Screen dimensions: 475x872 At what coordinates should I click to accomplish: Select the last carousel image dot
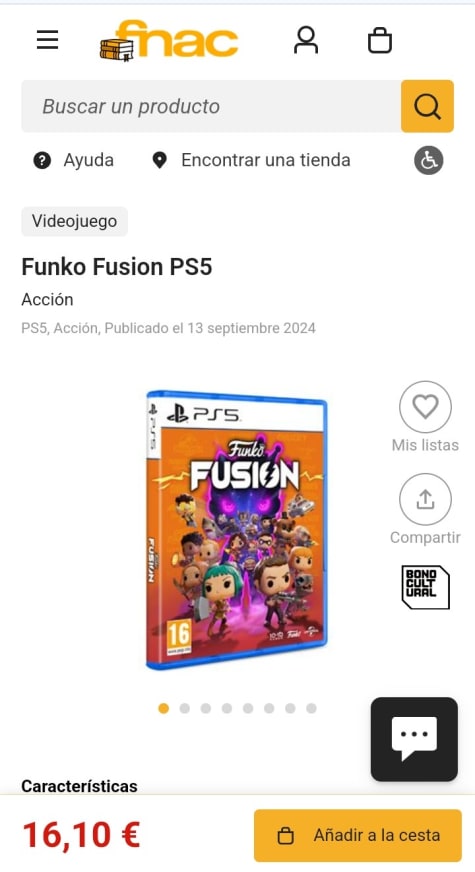click(x=311, y=708)
